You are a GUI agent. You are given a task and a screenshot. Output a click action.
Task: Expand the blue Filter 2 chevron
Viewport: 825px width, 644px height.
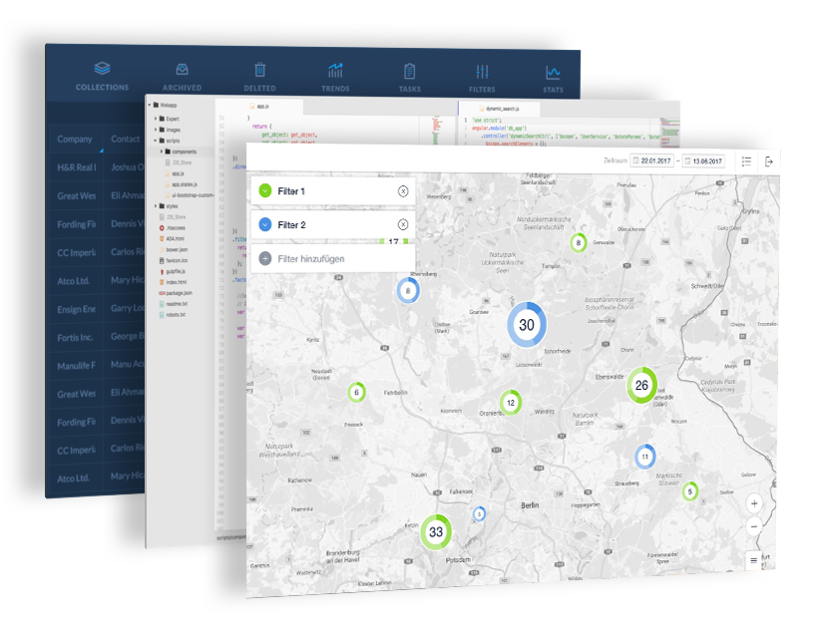point(264,225)
